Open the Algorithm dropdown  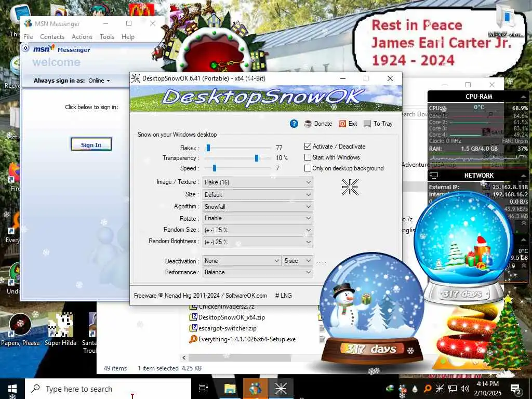258,207
